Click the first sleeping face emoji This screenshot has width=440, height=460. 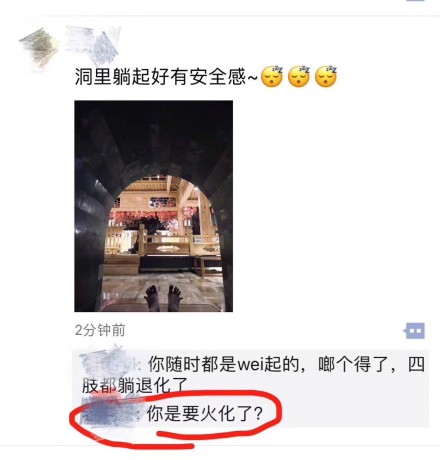pos(272,77)
